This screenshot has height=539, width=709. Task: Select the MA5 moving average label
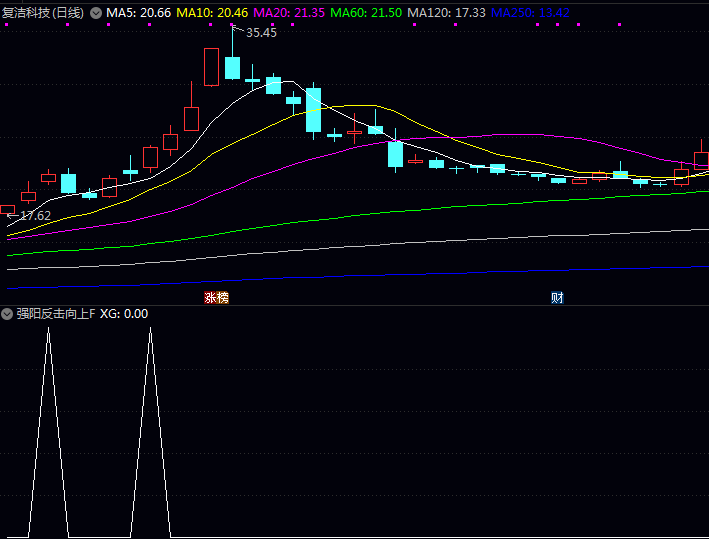pyautogui.click(x=139, y=13)
